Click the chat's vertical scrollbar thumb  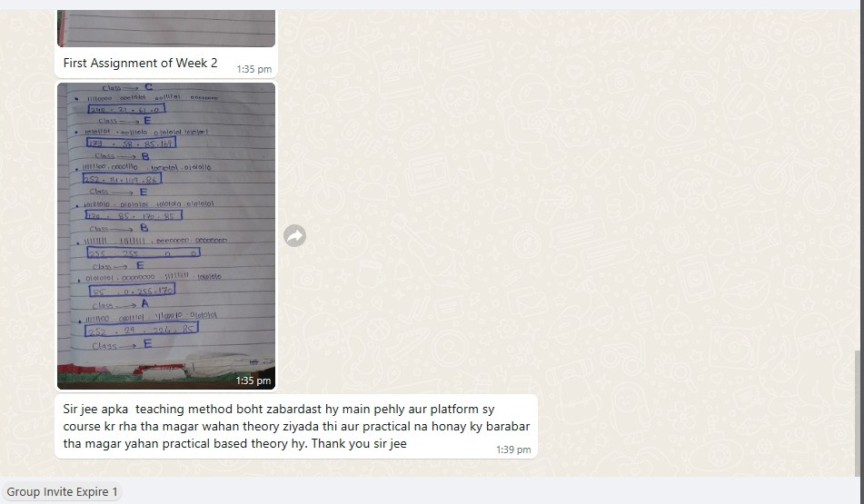pyautogui.click(x=859, y=413)
